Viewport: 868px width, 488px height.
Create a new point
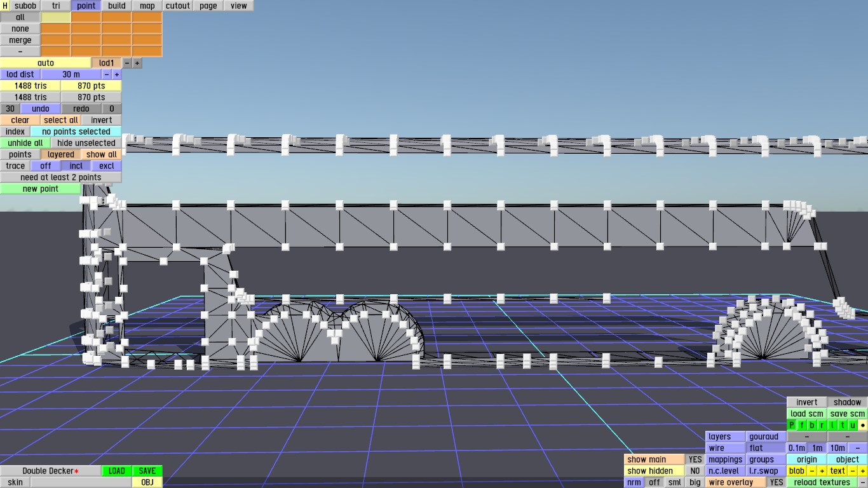[41, 189]
